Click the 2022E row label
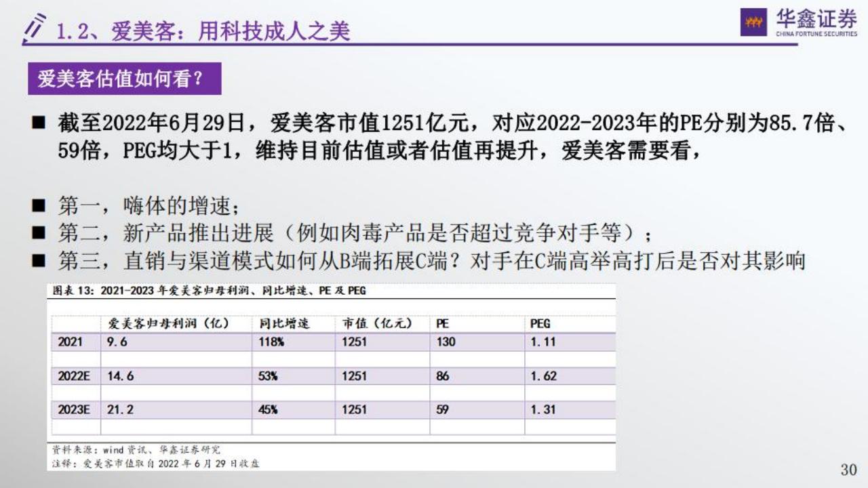 pos(73,376)
